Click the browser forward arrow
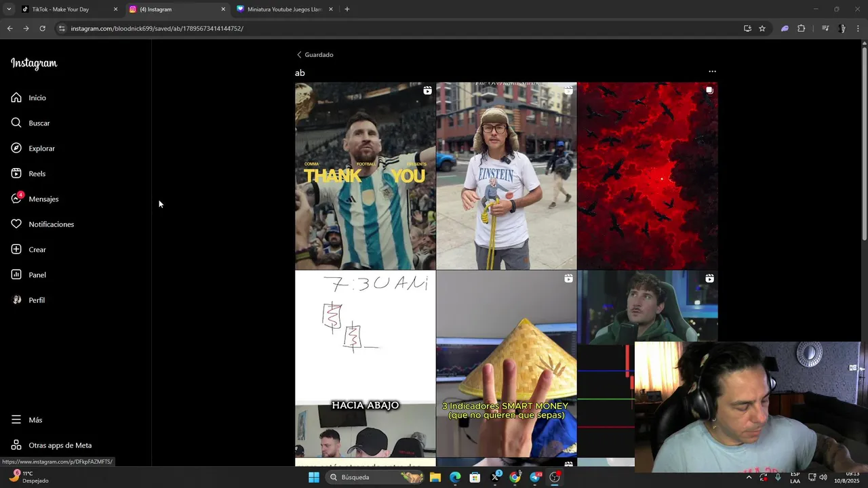868x488 pixels. click(x=26, y=28)
